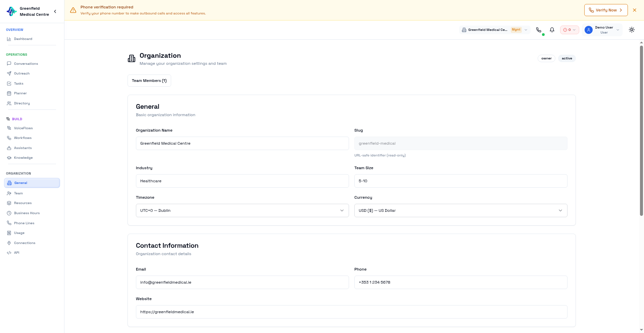Viewport: 644px width, 333px height.
Task: Click the Team Size field
Action: 461,181
